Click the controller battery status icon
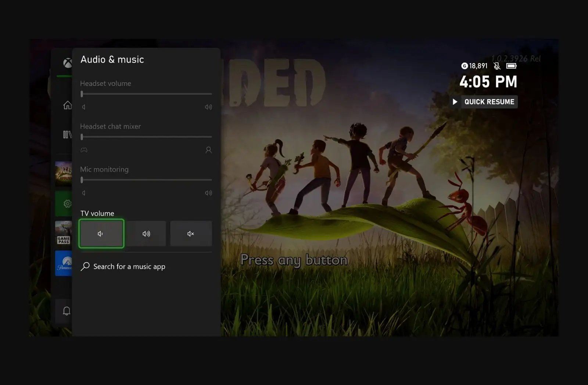The image size is (588, 385). (x=511, y=66)
